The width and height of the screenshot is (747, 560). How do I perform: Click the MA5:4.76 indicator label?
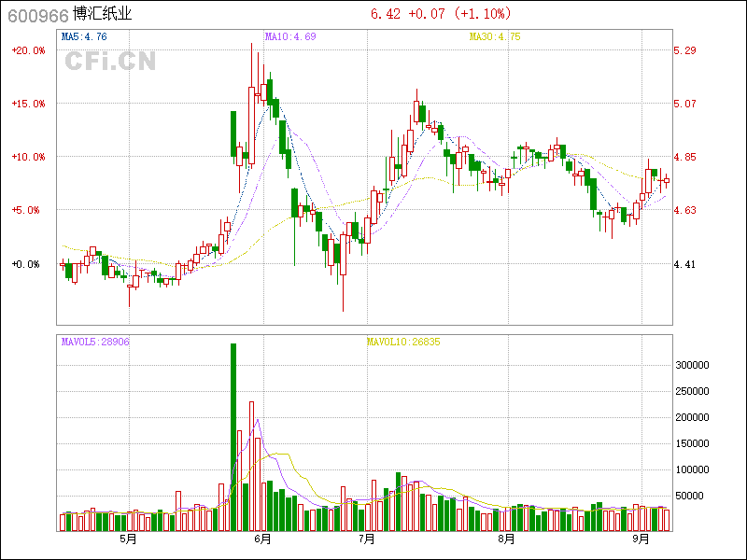pos(84,37)
